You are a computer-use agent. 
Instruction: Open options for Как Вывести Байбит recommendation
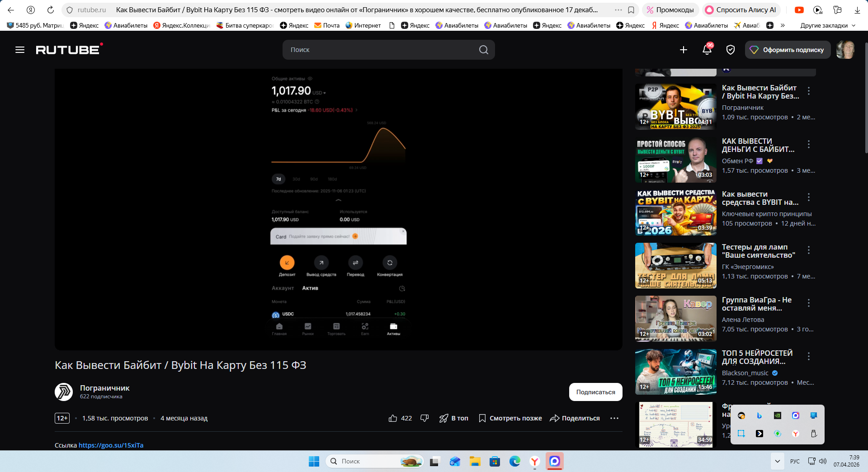pyautogui.click(x=809, y=91)
